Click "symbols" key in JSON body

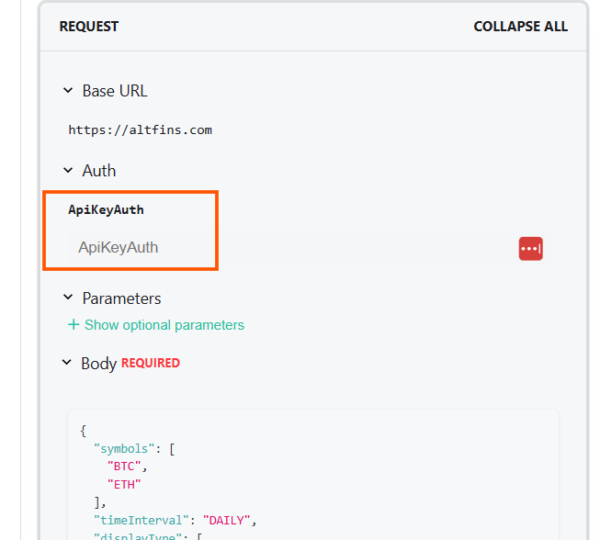click(124, 449)
